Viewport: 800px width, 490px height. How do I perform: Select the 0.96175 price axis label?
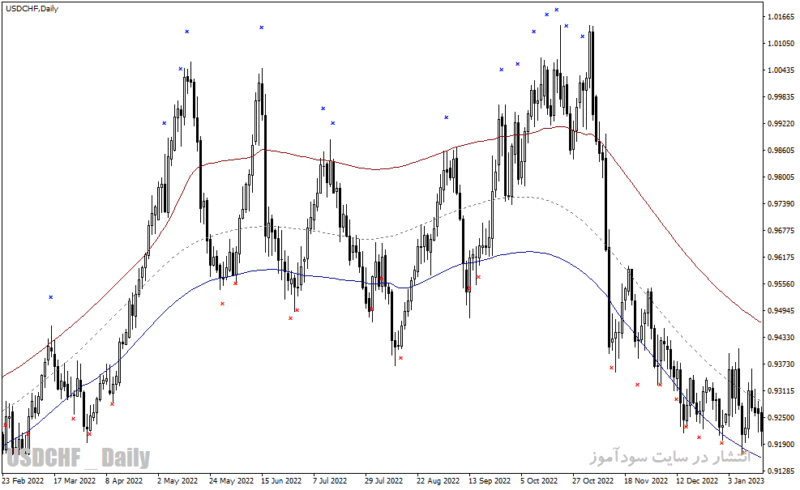point(781,257)
